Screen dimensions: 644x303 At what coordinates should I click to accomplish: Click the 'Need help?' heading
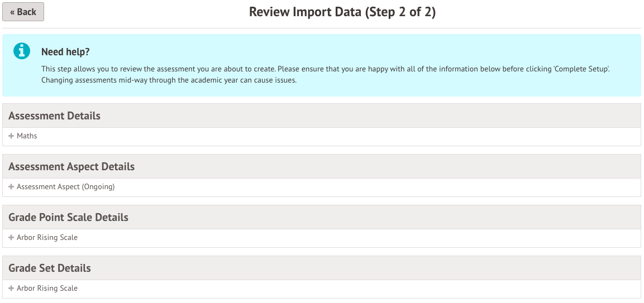pyautogui.click(x=65, y=52)
